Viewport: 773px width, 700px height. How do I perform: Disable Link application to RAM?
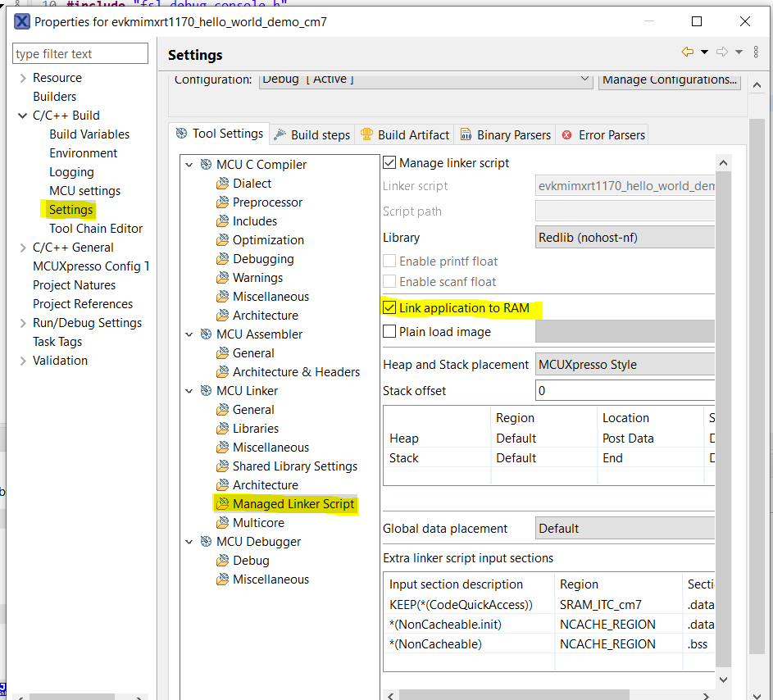coord(389,310)
